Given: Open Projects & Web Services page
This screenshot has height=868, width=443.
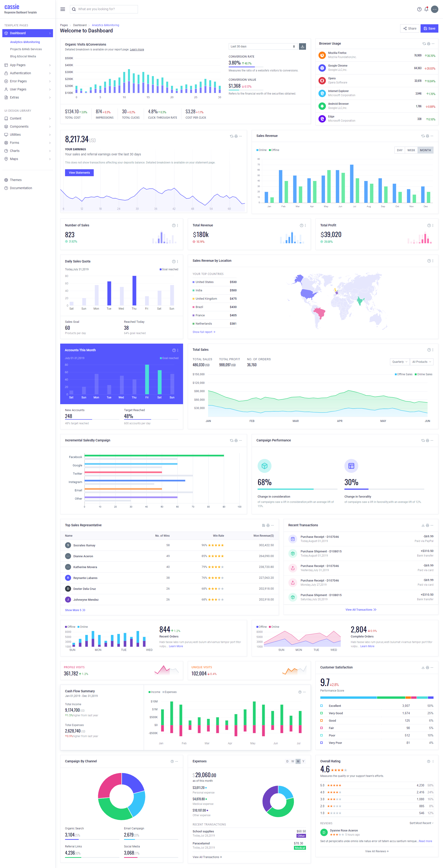Looking at the screenshot, I should point(26,49).
